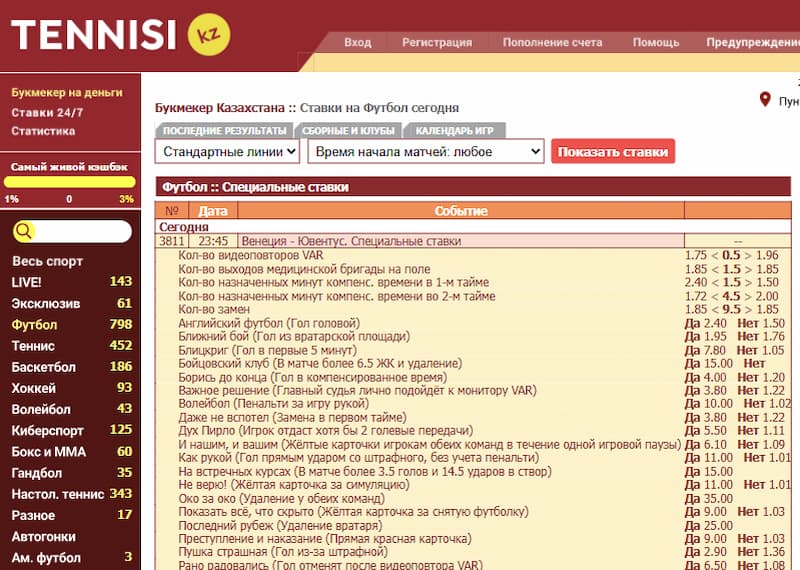
Task: Click Да 15.00 for На встречных курсах
Action: (709, 472)
